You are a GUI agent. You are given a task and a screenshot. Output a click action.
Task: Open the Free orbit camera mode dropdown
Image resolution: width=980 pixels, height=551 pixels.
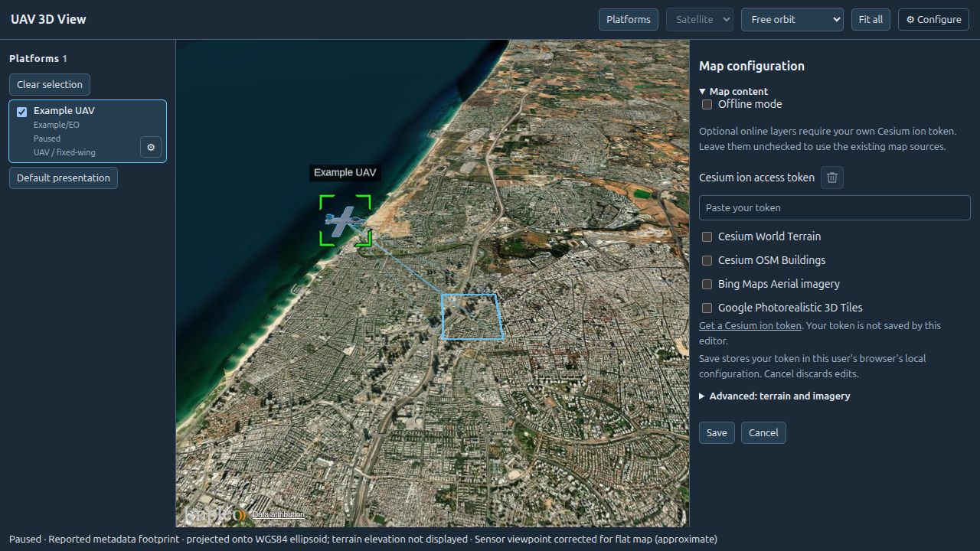[792, 20]
